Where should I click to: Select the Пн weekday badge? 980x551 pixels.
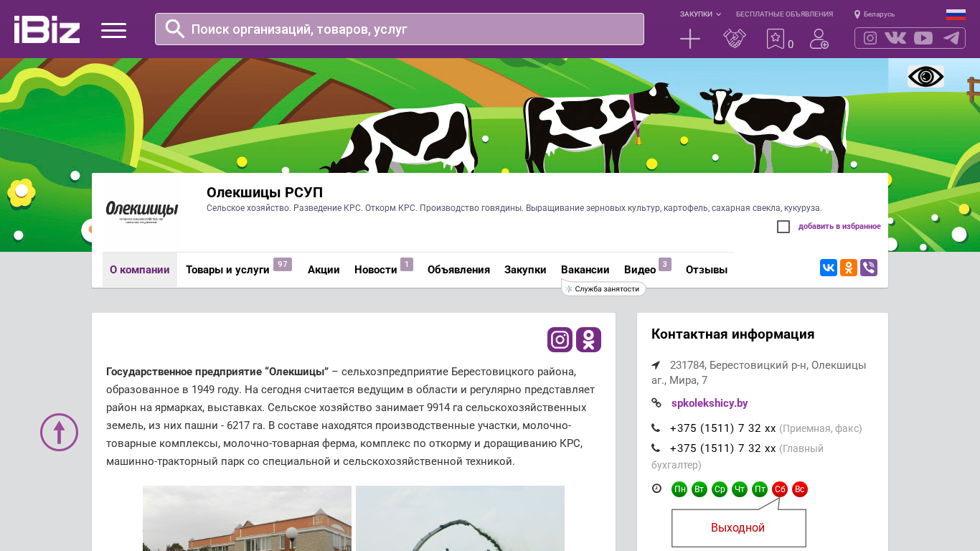(x=679, y=489)
